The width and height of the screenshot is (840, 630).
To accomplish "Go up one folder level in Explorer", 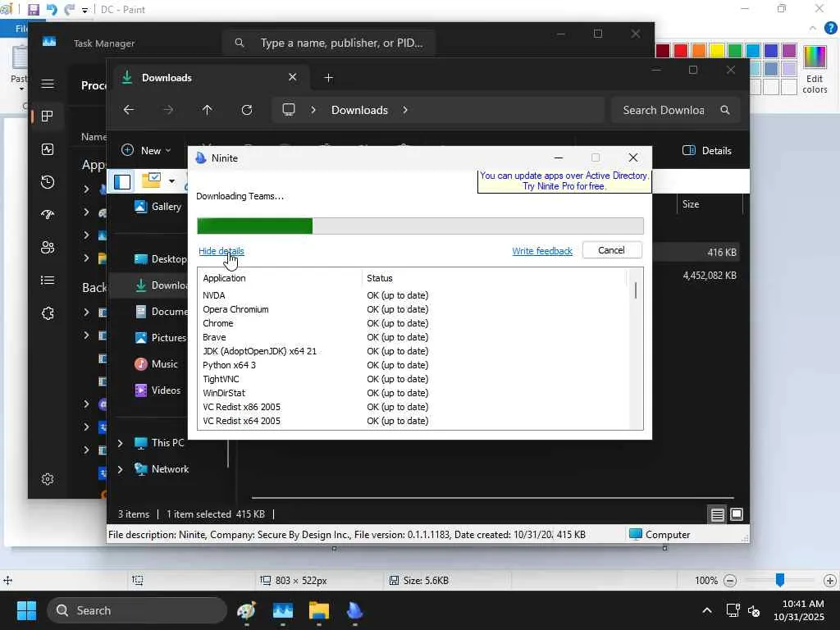I will [x=208, y=110].
